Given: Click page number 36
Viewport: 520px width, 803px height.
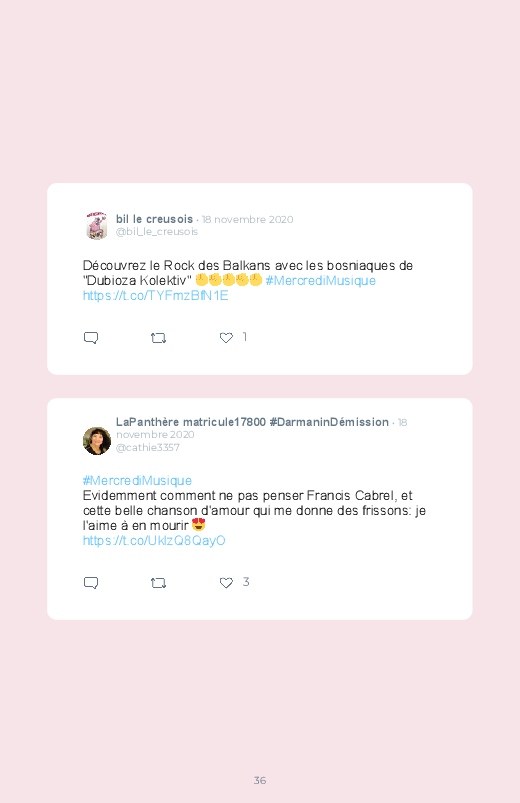Looking at the screenshot, I should point(260,780).
